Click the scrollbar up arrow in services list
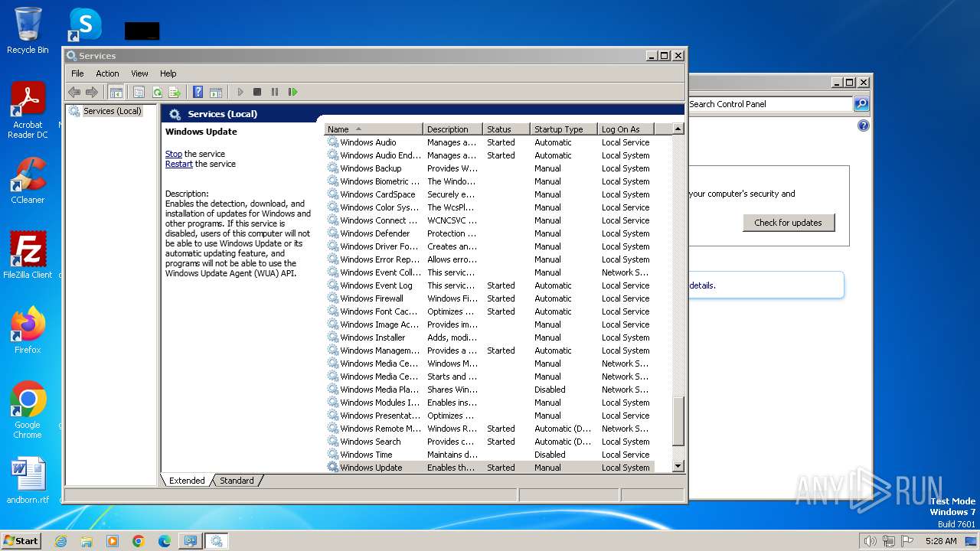 678,129
